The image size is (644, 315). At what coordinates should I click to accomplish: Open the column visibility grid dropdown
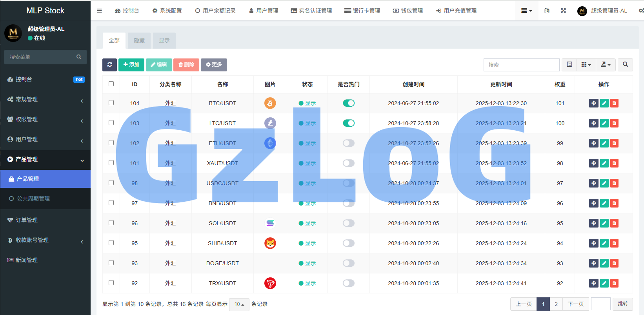pos(586,65)
